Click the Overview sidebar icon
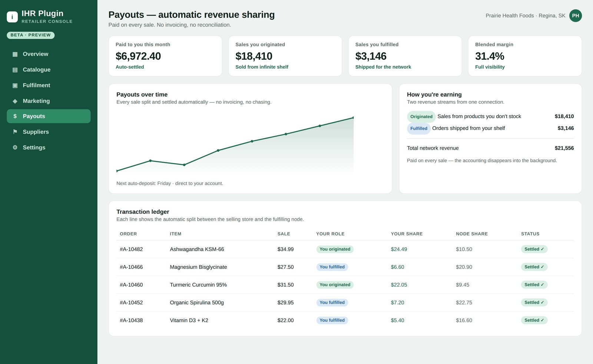Screen dimensions: 593x364 pos(15,54)
